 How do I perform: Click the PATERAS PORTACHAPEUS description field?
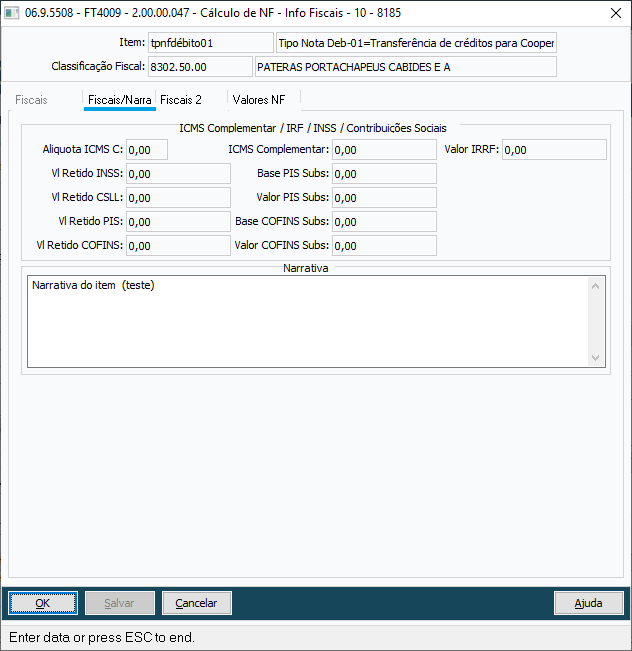(x=406, y=67)
